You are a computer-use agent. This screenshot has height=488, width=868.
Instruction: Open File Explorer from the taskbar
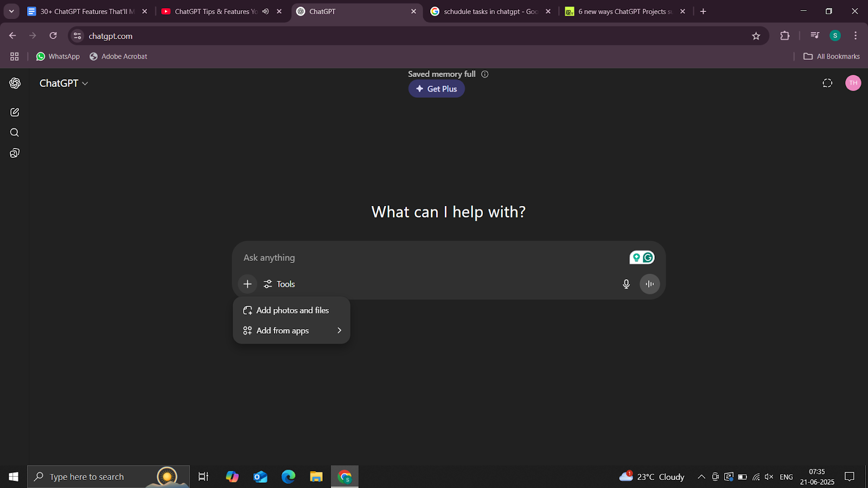316,477
